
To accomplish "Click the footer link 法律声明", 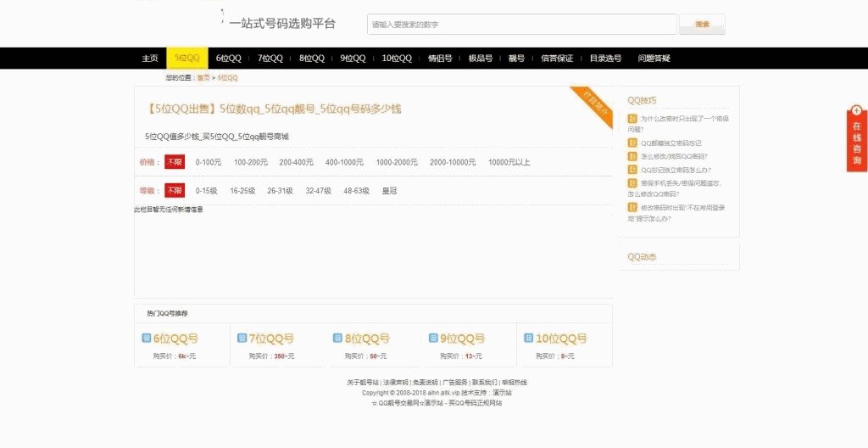I will click(x=396, y=383).
